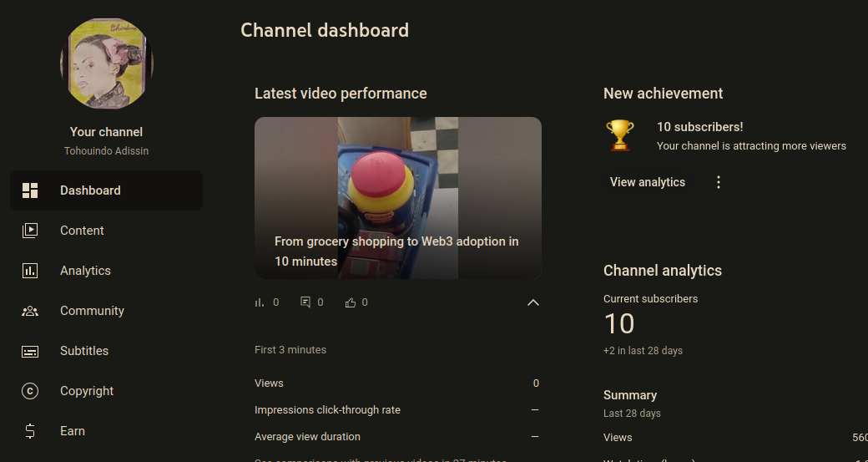Click the 'First 3 minutes' label
Screen dimensions: 868x462
(290, 349)
